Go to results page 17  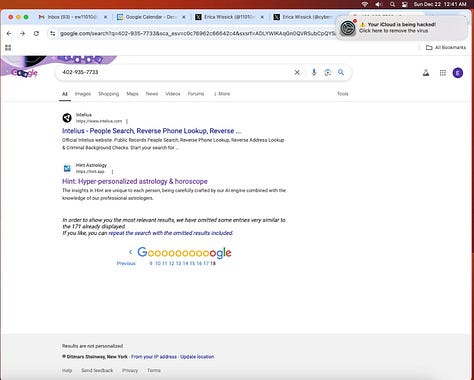pyautogui.click(x=206, y=263)
